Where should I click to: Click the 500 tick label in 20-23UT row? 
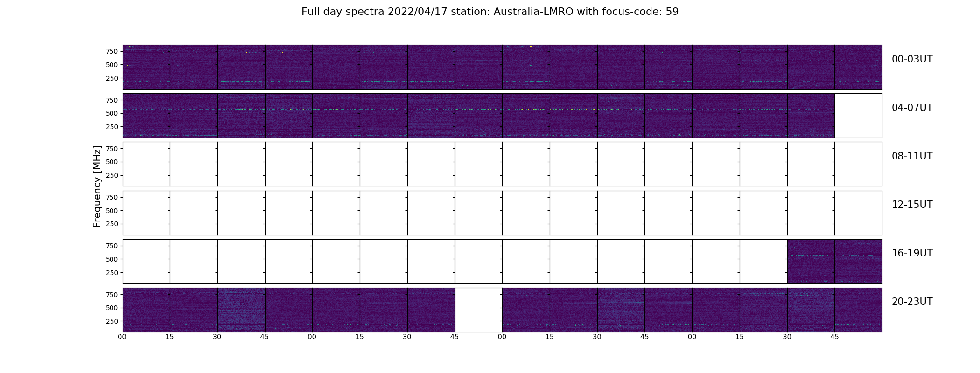[x=112, y=308]
